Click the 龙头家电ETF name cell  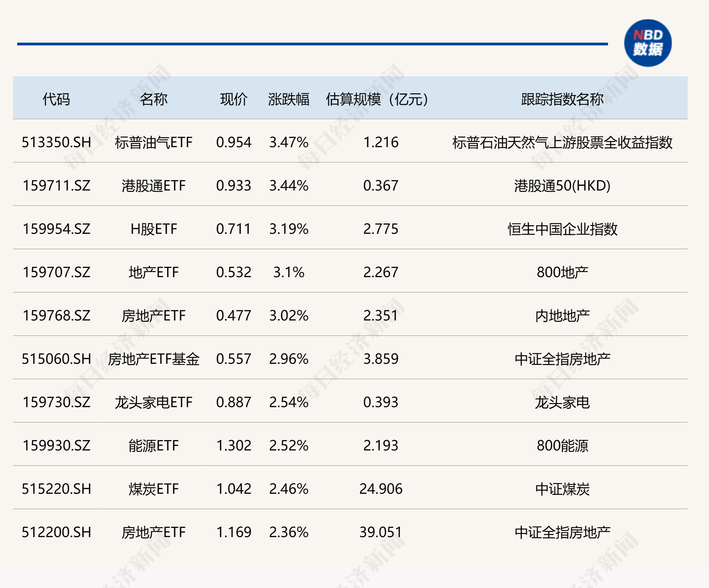[154, 402]
